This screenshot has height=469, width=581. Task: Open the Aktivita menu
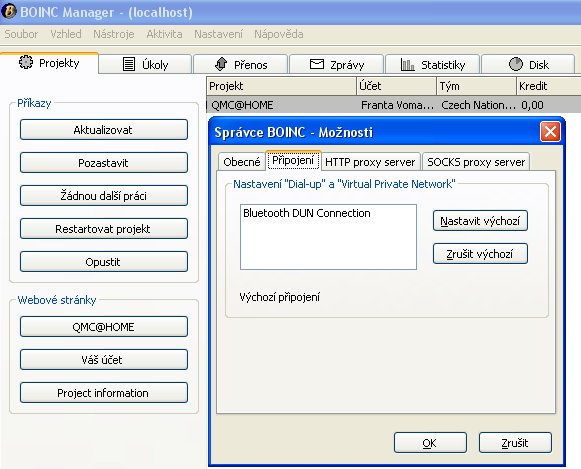point(164,34)
